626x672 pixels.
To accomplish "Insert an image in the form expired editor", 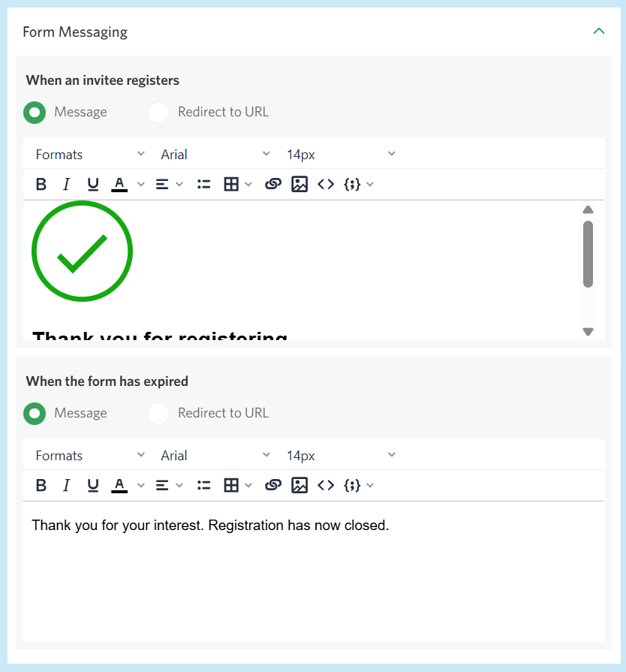I will (299, 486).
